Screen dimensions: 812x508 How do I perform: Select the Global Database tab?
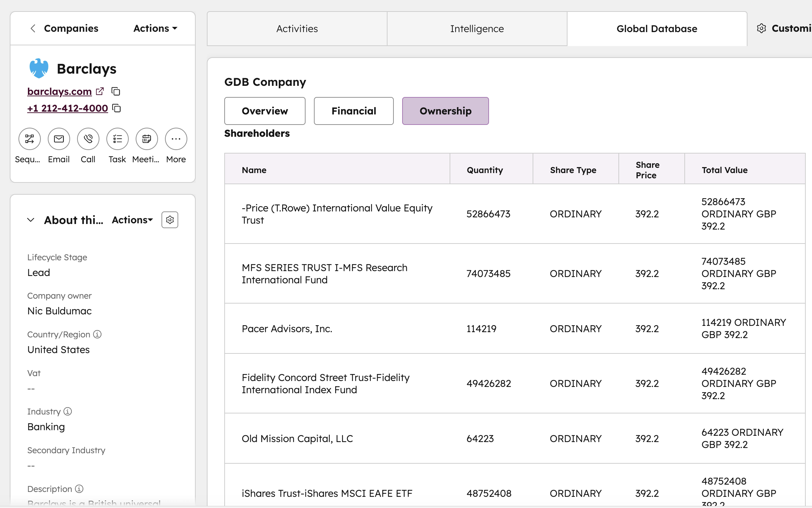[x=657, y=29]
